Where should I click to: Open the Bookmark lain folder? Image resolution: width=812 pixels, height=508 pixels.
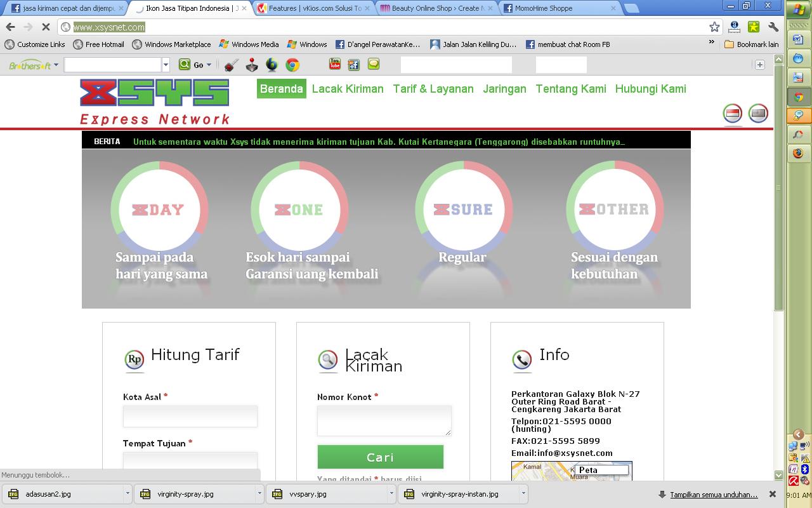point(752,44)
